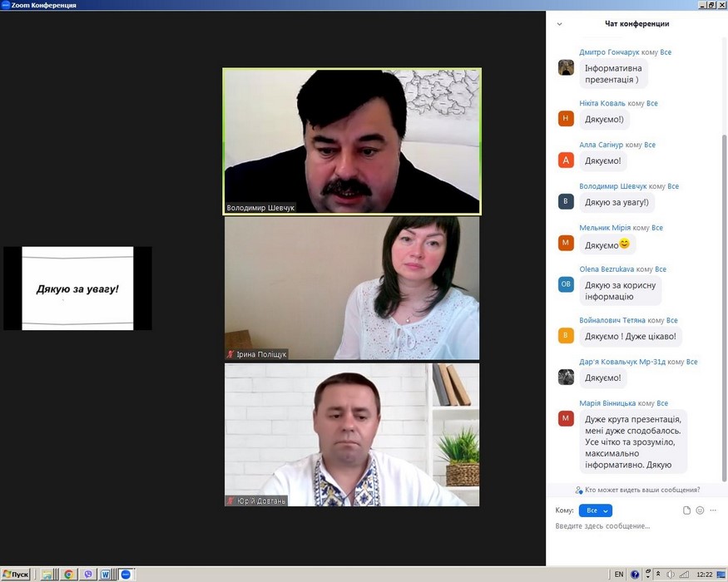Viewport: 728px width, 582px height.
Task: Select Володимир Шевчук's video tile
Action: [x=352, y=141]
